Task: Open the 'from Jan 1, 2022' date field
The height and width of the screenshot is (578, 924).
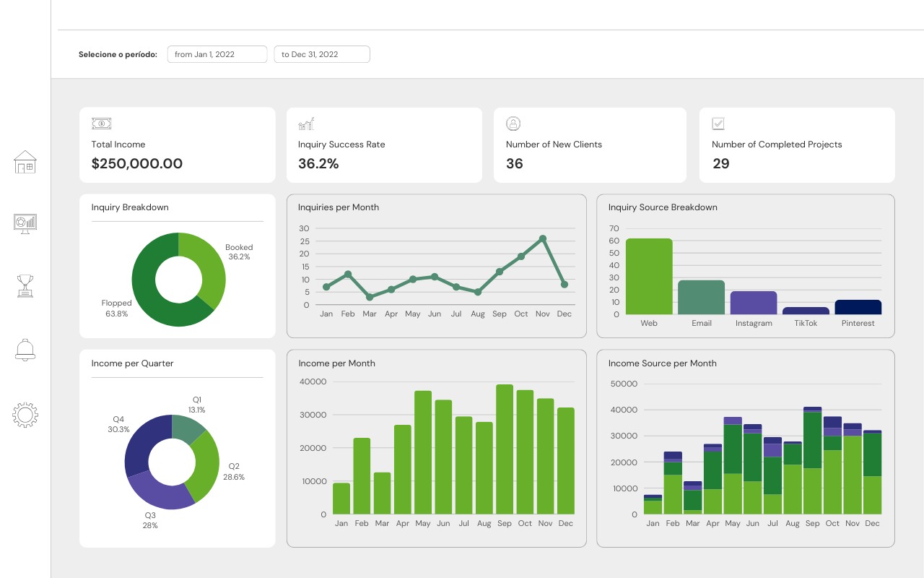Action: pyautogui.click(x=217, y=54)
